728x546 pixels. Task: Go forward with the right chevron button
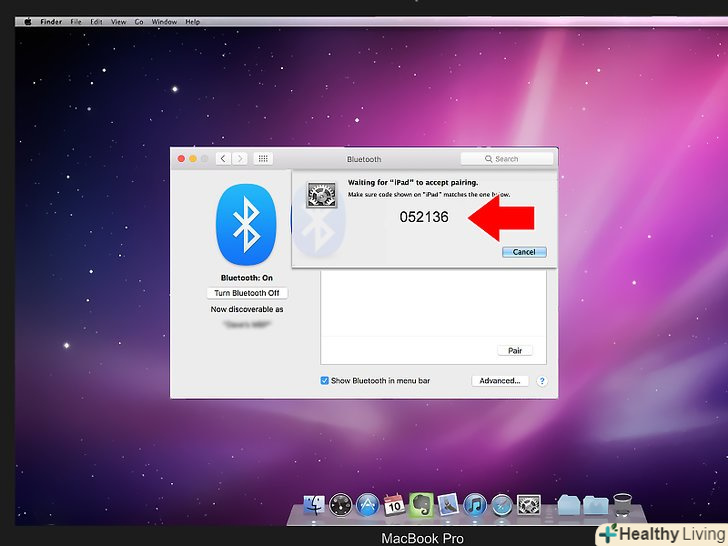coord(240,159)
